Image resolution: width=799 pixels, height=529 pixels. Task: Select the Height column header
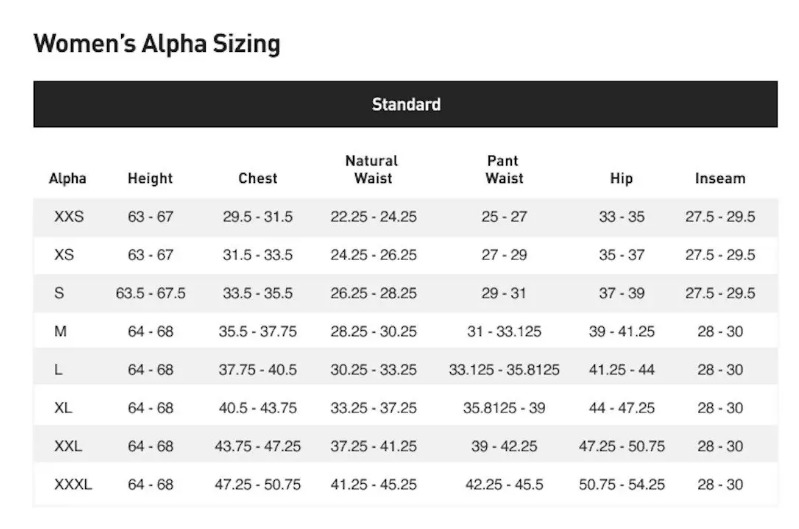pyautogui.click(x=150, y=178)
